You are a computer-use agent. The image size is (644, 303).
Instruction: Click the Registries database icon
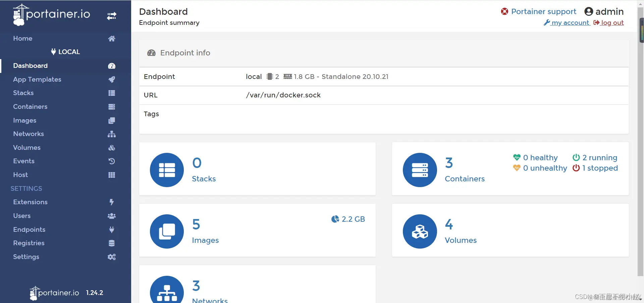coord(112,243)
